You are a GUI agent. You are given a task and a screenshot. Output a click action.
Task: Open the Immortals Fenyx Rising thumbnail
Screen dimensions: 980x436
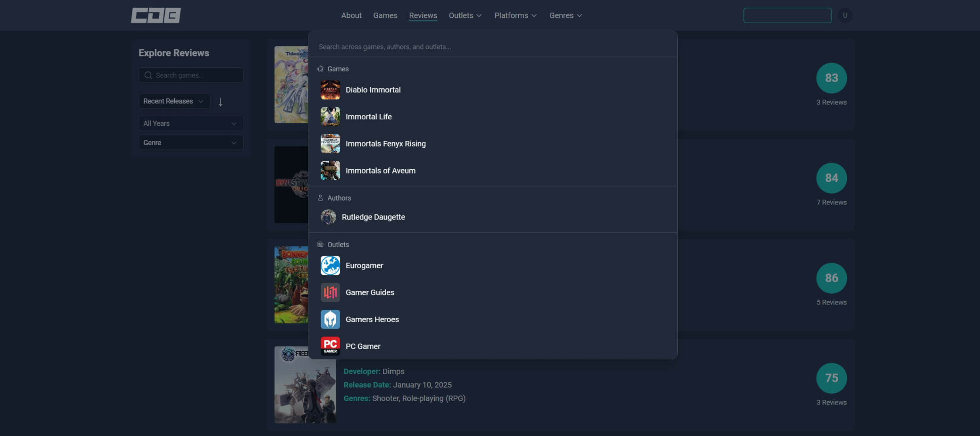coord(330,144)
